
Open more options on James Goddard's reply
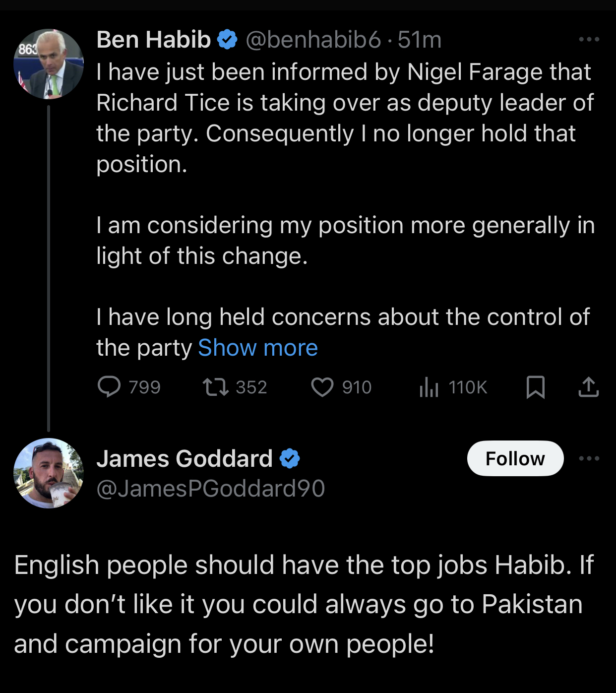(x=589, y=458)
